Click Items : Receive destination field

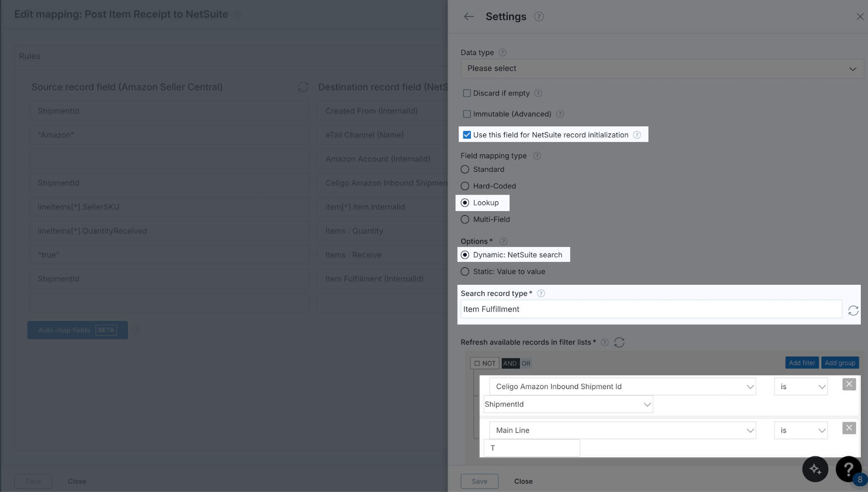382,255
